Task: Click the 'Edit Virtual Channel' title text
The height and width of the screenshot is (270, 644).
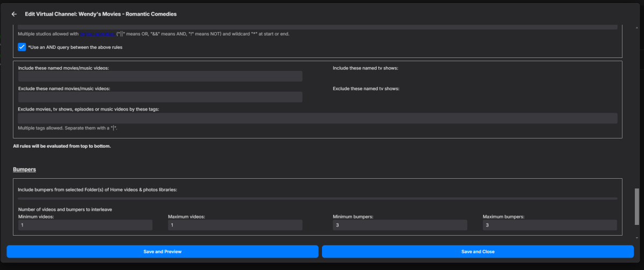Action: point(101,14)
